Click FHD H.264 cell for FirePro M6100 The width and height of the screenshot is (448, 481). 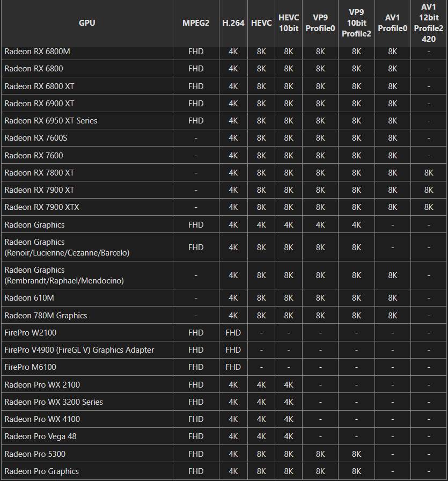coord(233,367)
